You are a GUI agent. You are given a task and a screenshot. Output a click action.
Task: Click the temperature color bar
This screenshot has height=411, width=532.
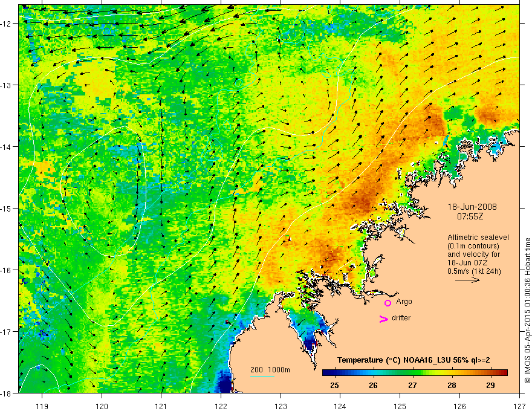(415, 373)
